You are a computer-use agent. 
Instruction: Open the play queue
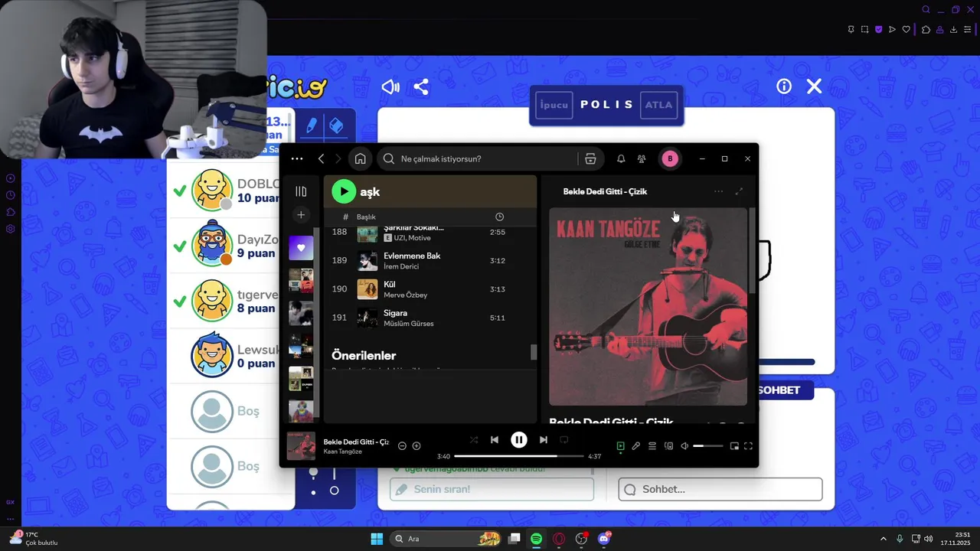(x=652, y=446)
